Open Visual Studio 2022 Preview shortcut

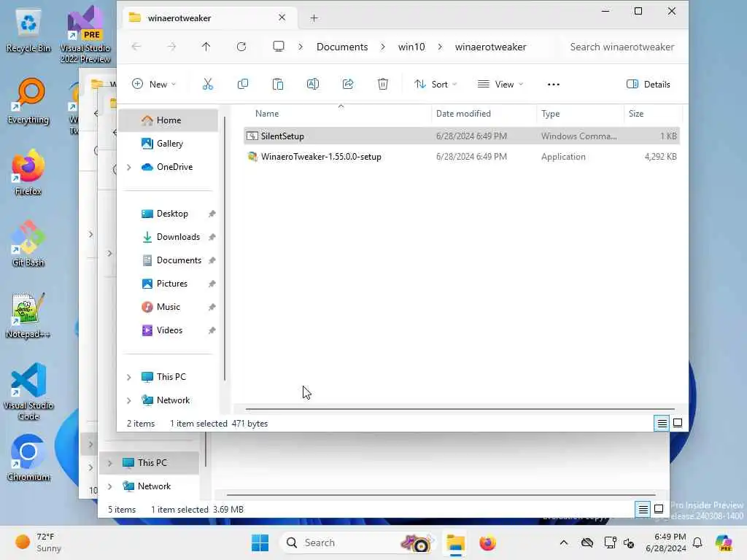[85, 35]
